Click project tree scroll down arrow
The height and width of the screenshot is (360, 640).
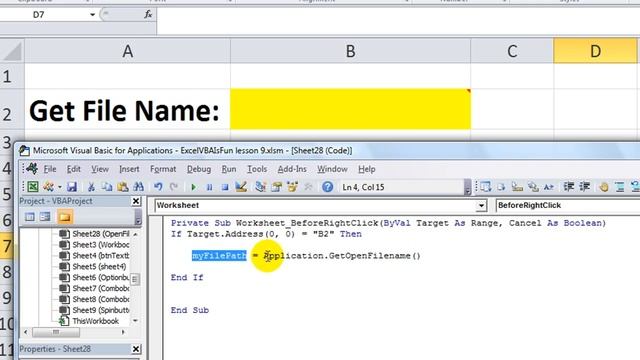tap(136, 321)
